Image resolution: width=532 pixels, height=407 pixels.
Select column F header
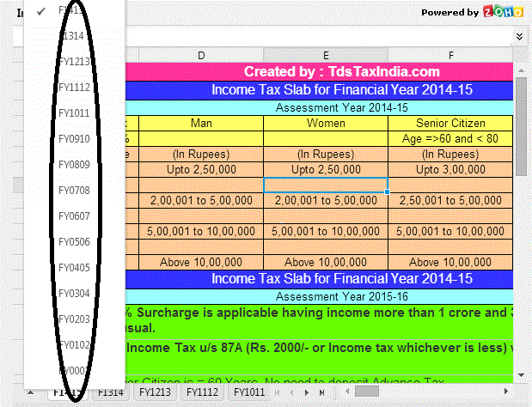pos(450,55)
